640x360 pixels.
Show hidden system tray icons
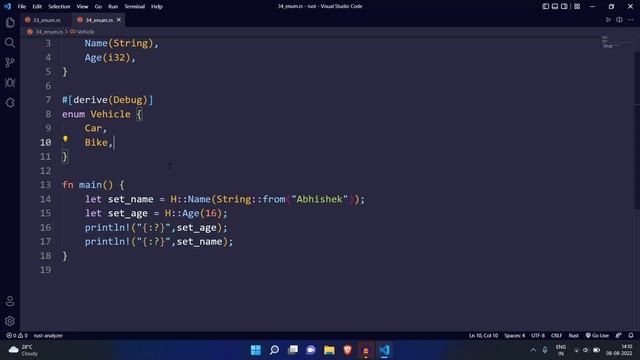click(x=533, y=350)
